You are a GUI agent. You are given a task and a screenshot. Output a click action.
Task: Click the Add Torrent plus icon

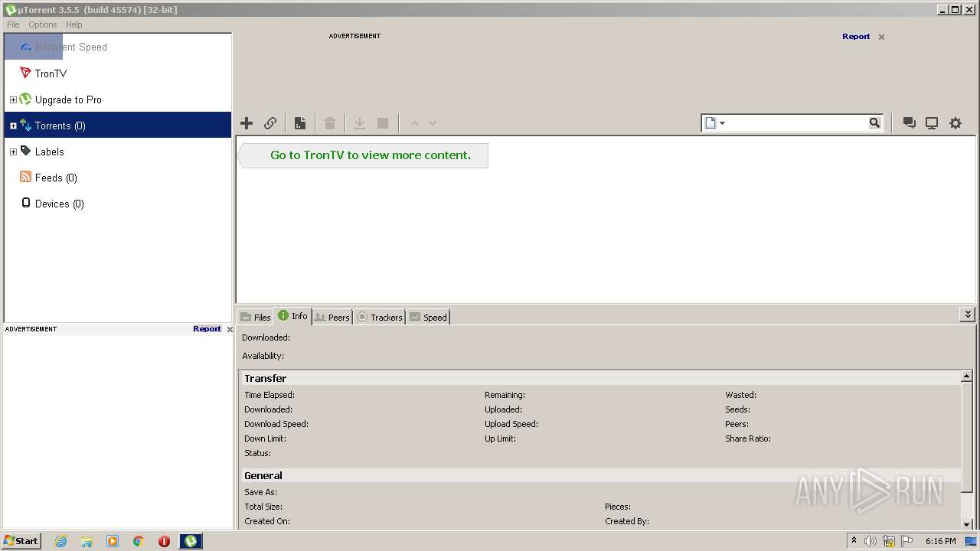247,123
